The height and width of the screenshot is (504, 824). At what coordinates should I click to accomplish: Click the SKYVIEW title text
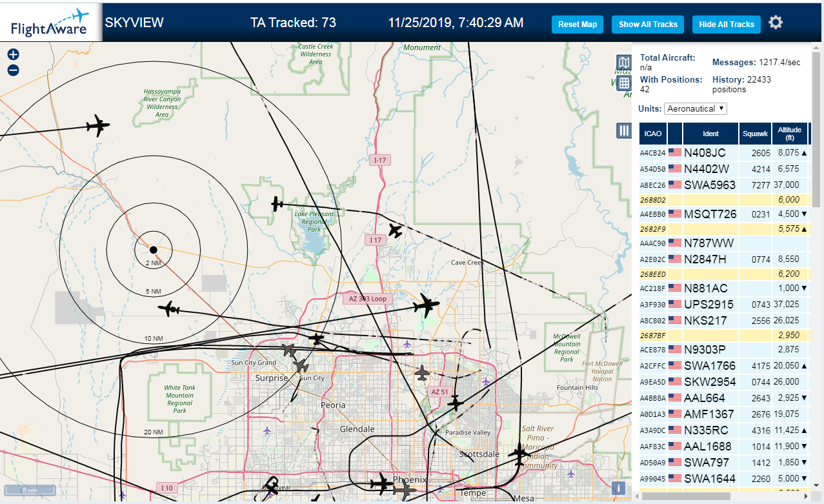(134, 23)
